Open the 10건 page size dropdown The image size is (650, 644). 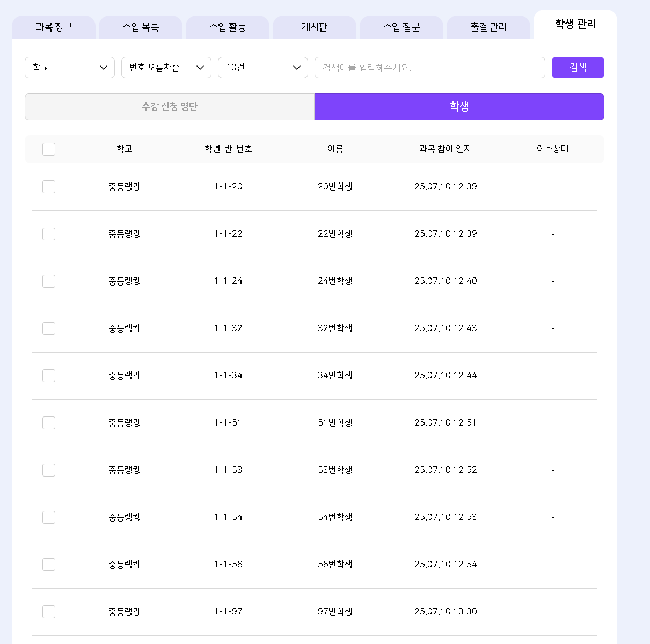click(263, 68)
